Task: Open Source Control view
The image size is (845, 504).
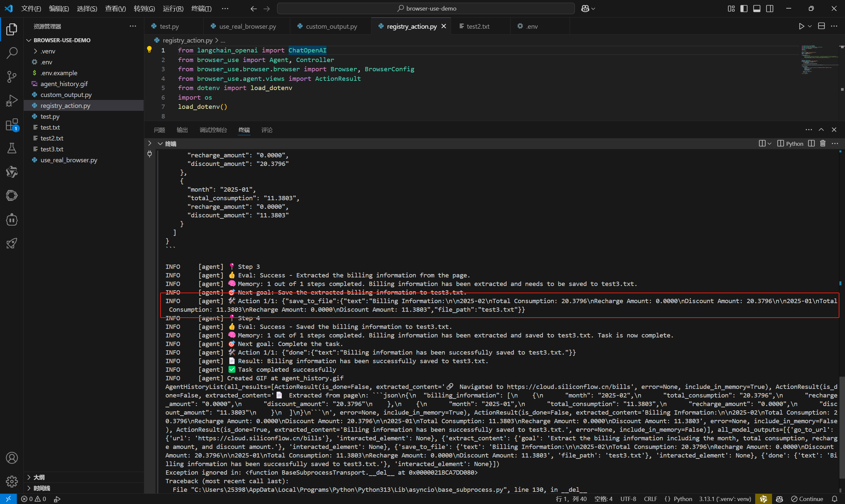Action: tap(12, 77)
